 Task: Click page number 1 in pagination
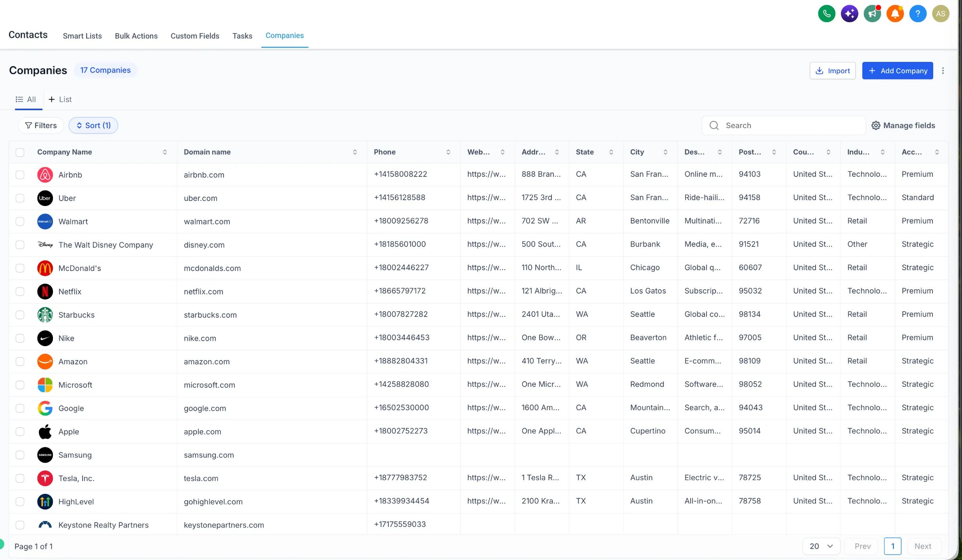(x=893, y=546)
